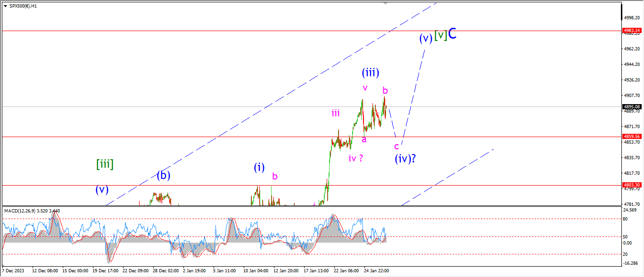644x277 pixels.
Task: Click the grey chart shift triangle marker
Action: (386, 4)
